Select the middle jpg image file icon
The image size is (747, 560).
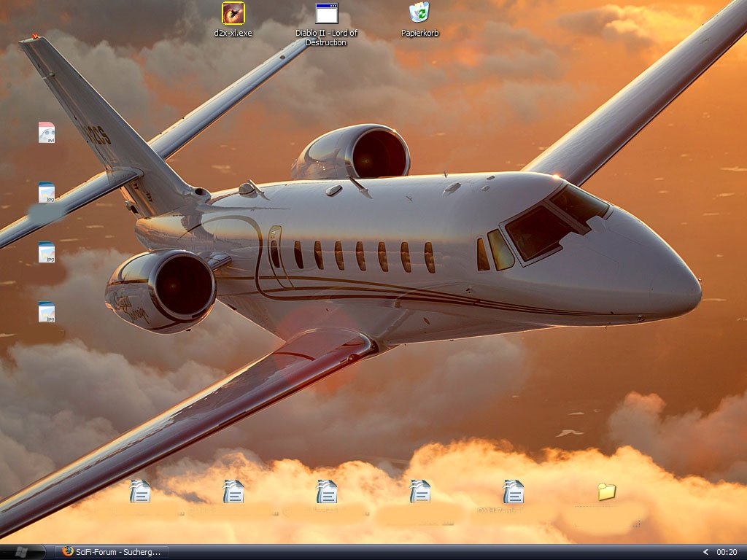[47, 252]
